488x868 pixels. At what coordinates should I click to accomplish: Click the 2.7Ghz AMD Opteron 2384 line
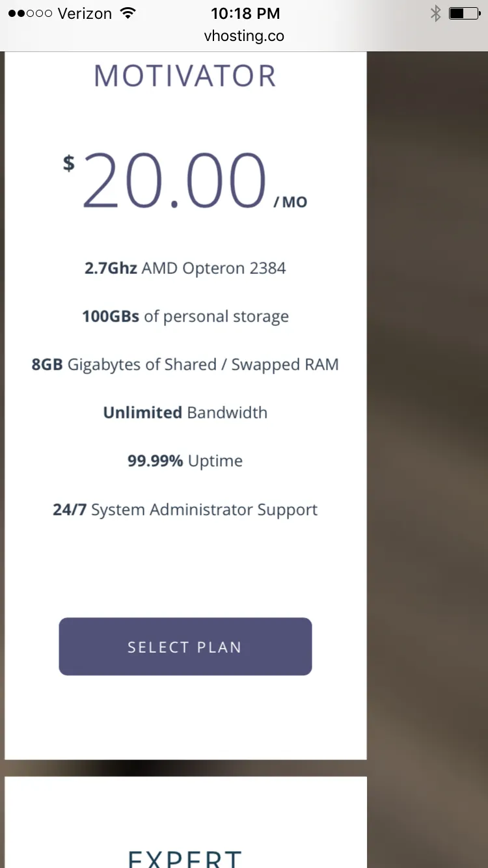pyautogui.click(x=185, y=268)
